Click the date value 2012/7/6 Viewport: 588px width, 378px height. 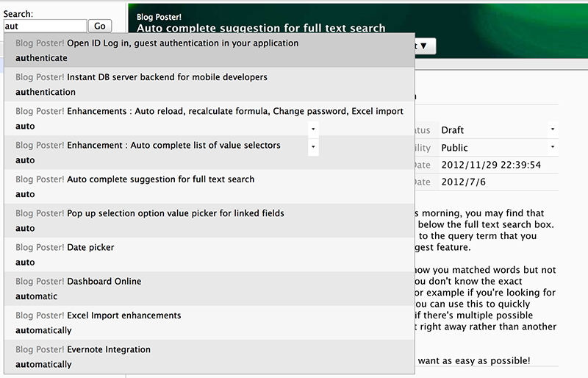463,182
